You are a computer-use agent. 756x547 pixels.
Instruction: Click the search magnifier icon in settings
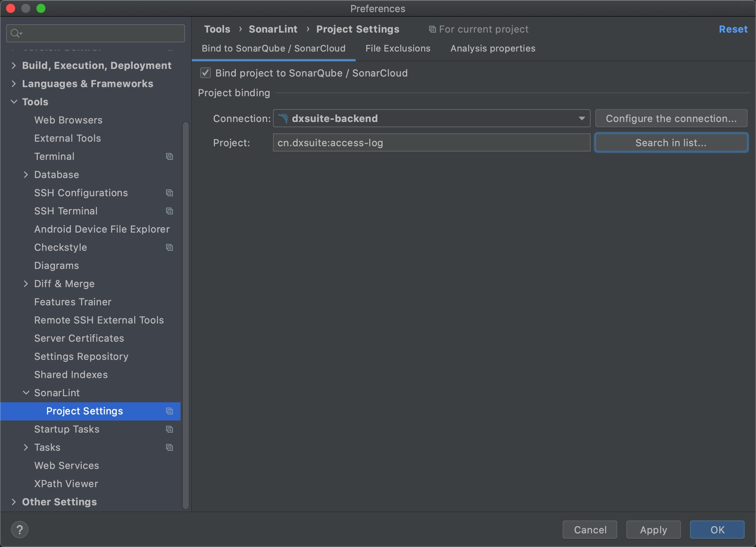pos(16,33)
